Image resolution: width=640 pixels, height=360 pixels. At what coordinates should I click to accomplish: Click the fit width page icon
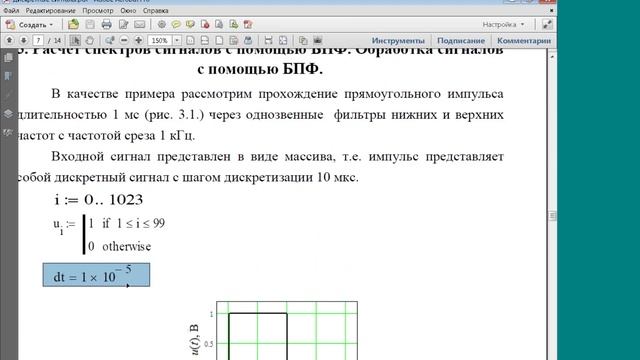(205, 40)
